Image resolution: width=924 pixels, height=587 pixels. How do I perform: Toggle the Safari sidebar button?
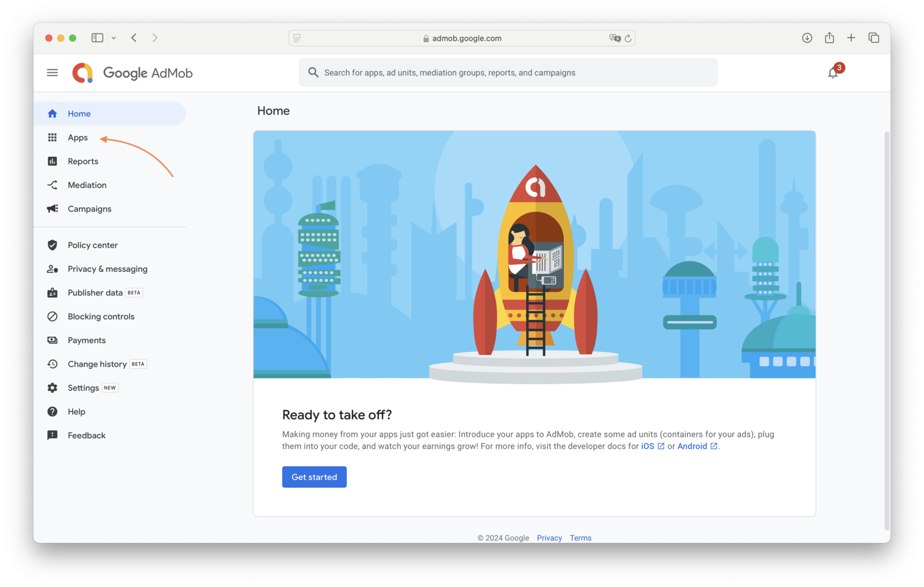97,38
